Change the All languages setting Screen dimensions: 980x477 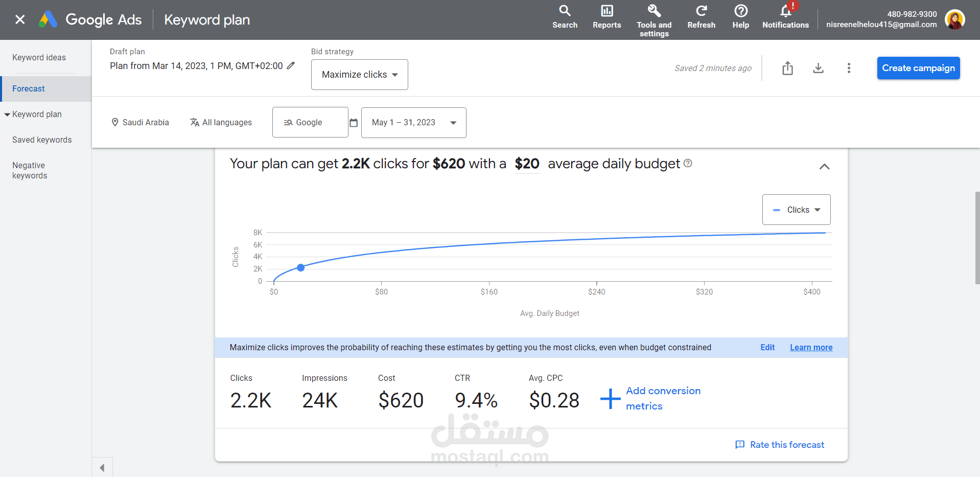pyautogui.click(x=227, y=123)
